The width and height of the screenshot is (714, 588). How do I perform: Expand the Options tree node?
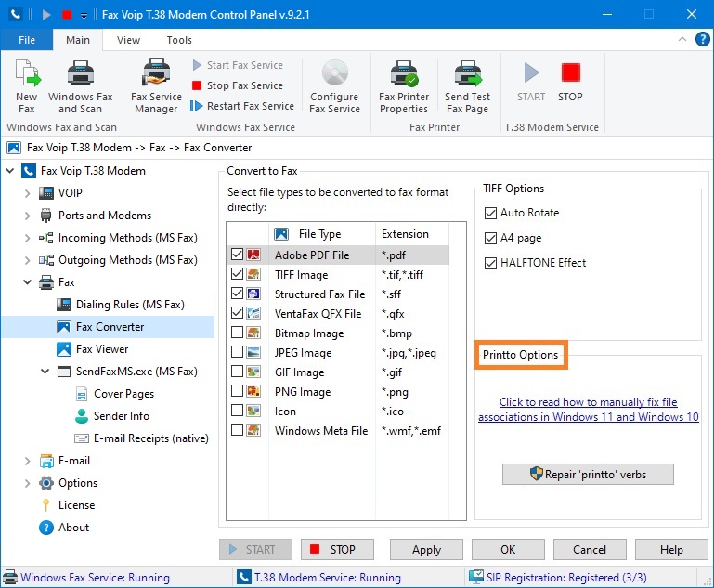tap(27, 483)
